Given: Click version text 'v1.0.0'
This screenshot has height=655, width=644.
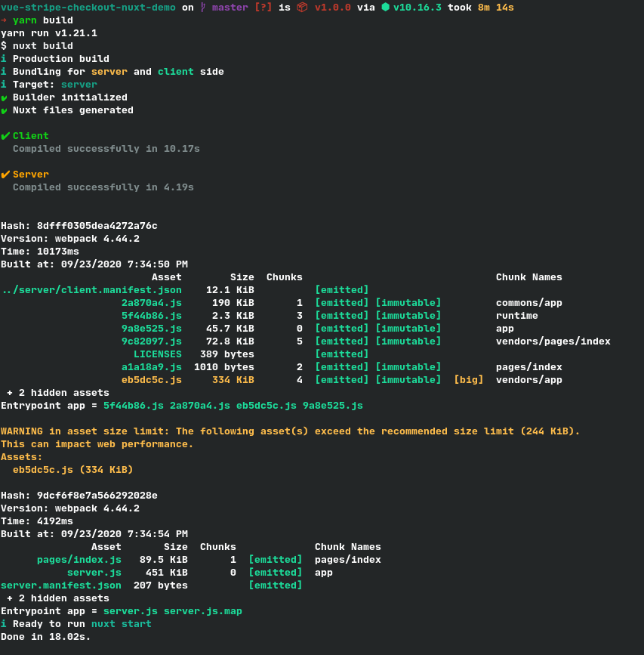Looking at the screenshot, I should 333,8.
